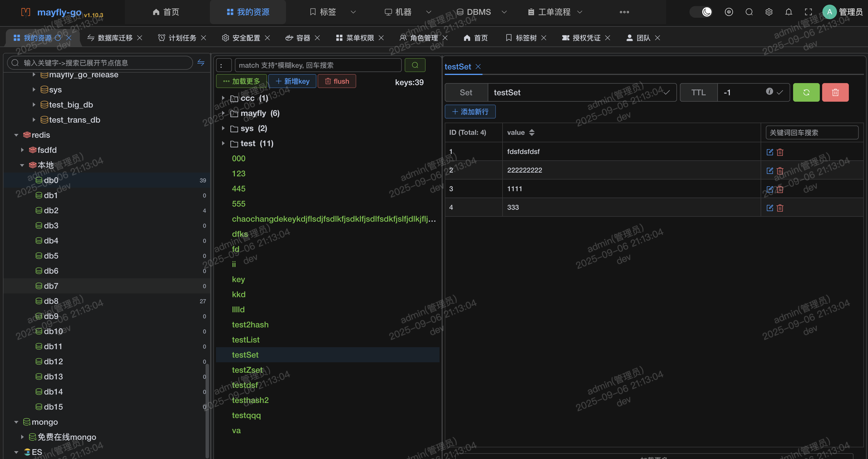Click the circled plus icon in header

728,12
